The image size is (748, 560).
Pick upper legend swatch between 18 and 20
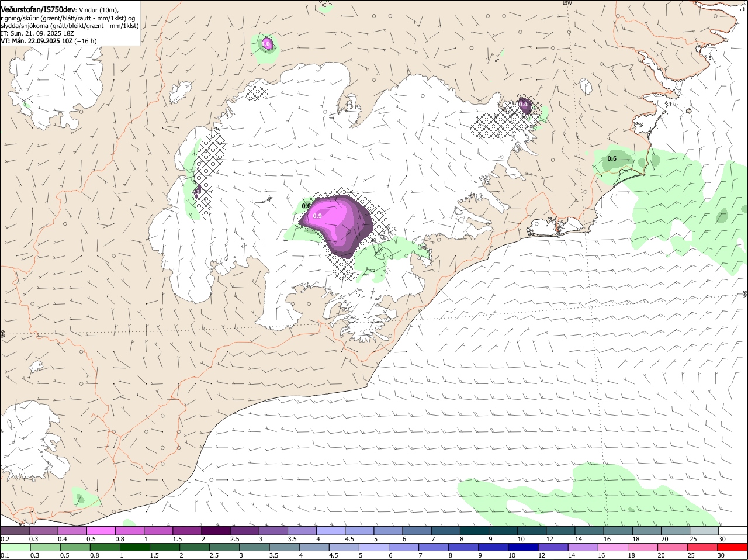click(x=647, y=531)
